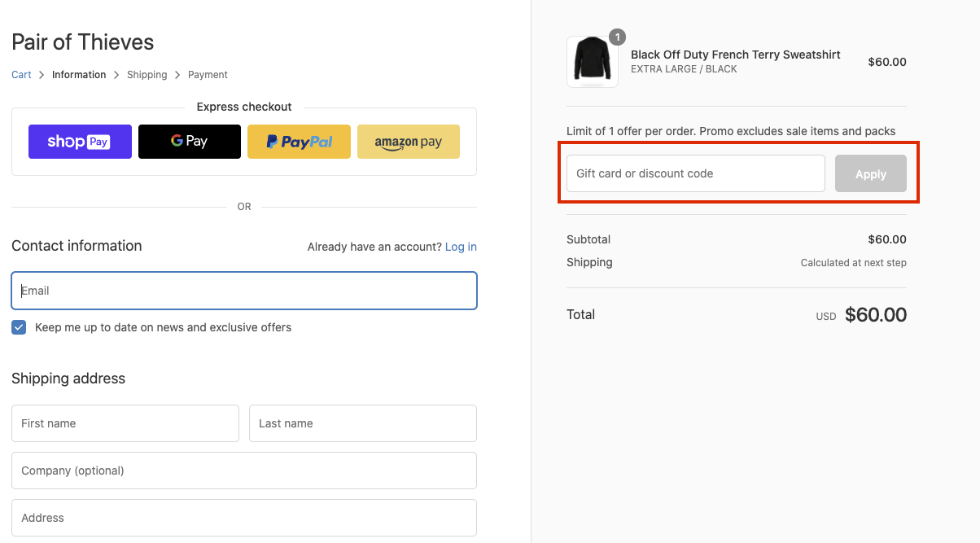The height and width of the screenshot is (543, 980).
Task: Check out using the PayPal button
Action: pos(300,142)
